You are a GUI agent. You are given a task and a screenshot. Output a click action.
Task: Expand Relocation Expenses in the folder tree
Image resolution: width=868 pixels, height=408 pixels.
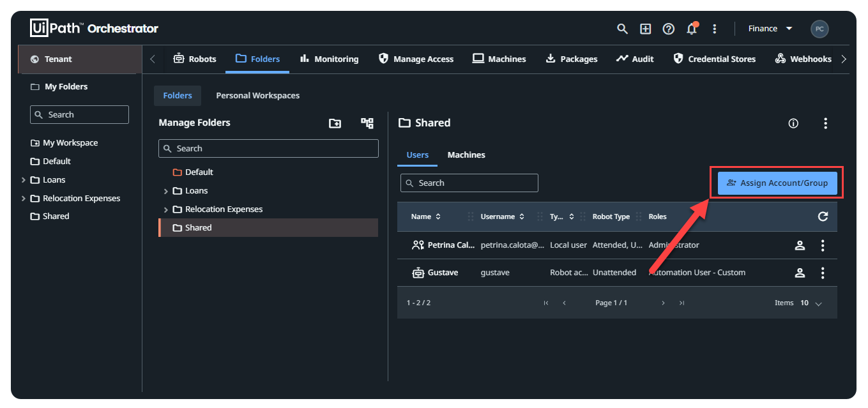165,209
